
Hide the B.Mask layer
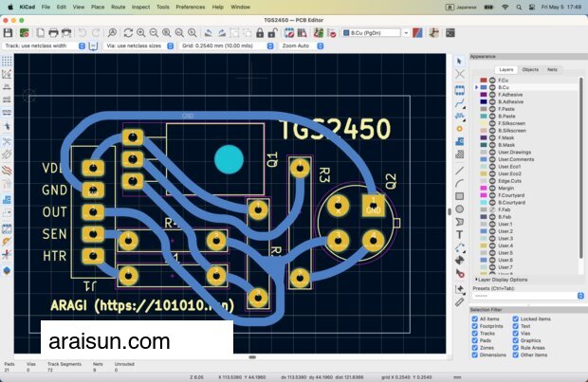click(x=493, y=145)
